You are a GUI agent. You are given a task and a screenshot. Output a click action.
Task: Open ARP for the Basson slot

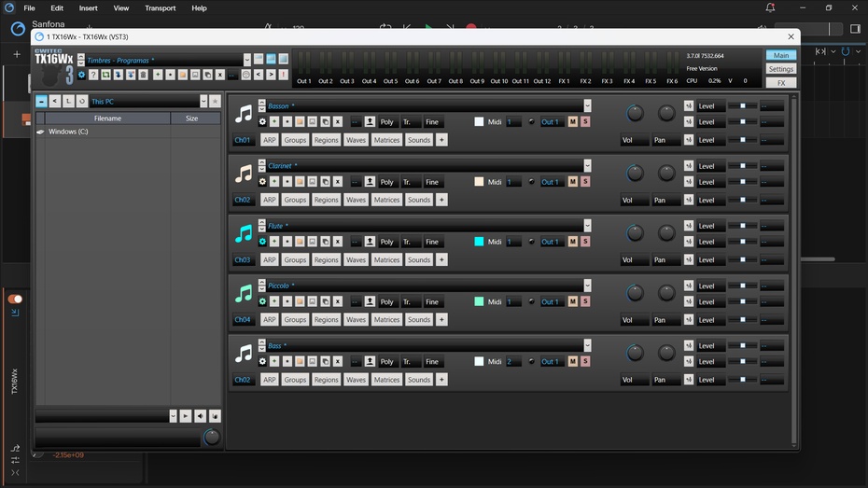pyautogui.click(x=270, y=140)
